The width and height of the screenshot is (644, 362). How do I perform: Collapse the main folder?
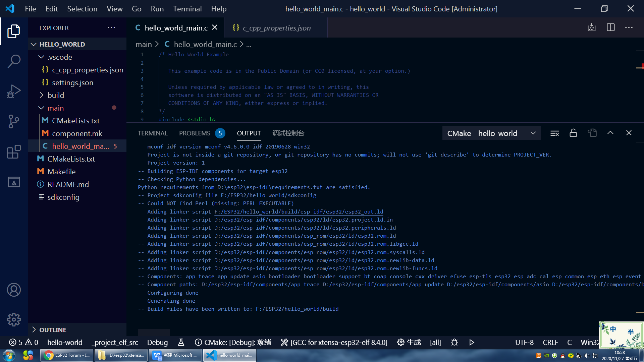coord(77,108)
